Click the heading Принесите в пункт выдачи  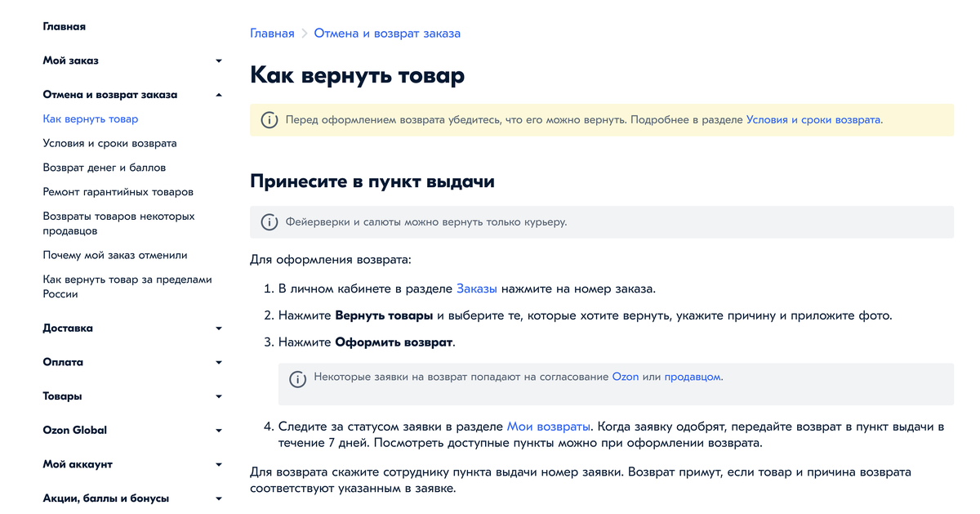pyautogui.click(x=372, y=181)
